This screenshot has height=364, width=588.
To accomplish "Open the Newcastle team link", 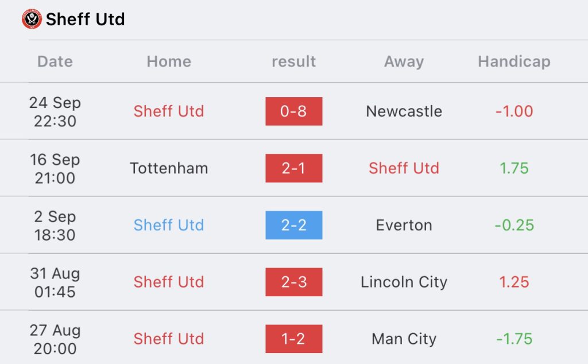I will 404,111.
